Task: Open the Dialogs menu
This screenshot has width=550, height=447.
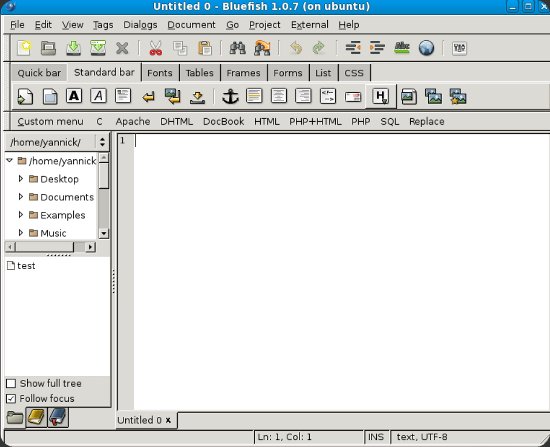Action: 140,25
